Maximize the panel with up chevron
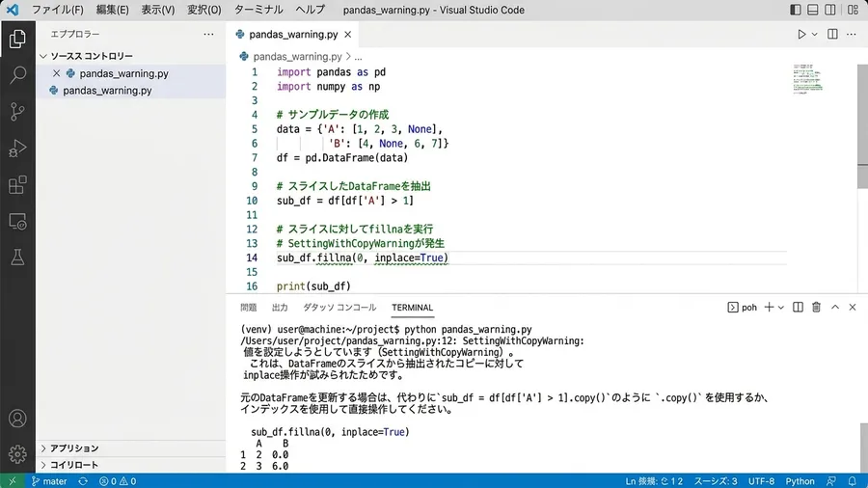Viewport: 868px width, 488px height. coord(835,307)
